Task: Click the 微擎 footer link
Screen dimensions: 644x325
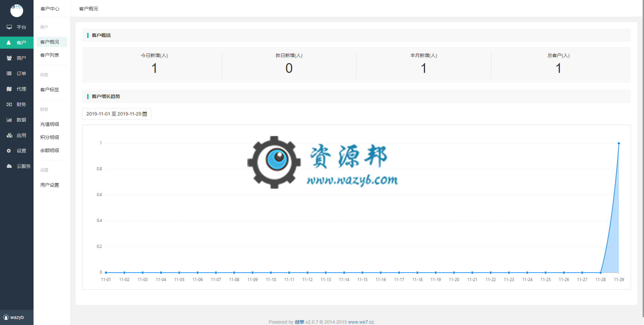Action: (300, 322)
